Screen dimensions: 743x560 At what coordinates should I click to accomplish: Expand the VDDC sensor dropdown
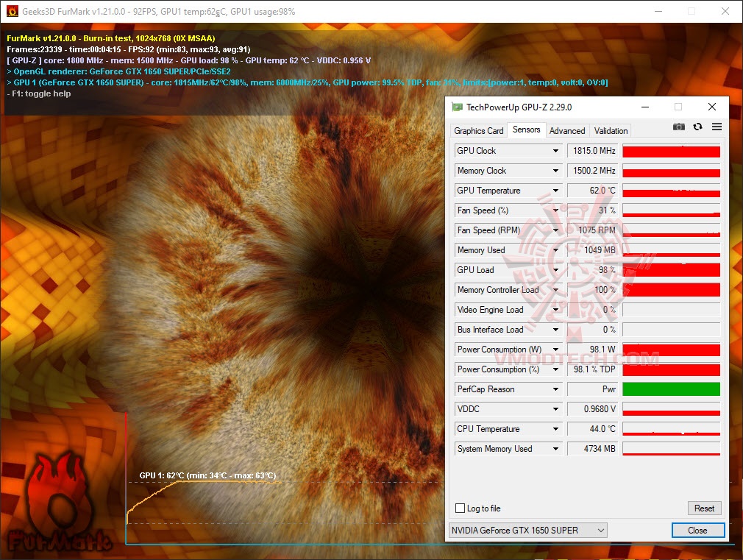(x=555, y=409)
